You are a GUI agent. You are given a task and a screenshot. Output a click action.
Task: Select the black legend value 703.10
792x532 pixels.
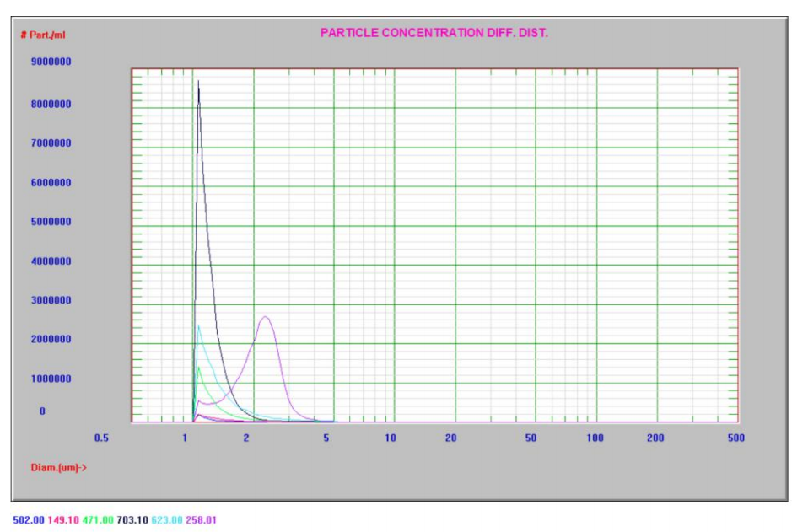(x=132, y=520)
